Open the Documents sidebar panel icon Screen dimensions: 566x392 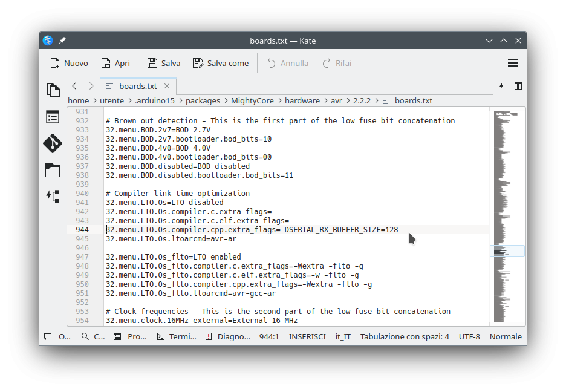coord(53,90)
